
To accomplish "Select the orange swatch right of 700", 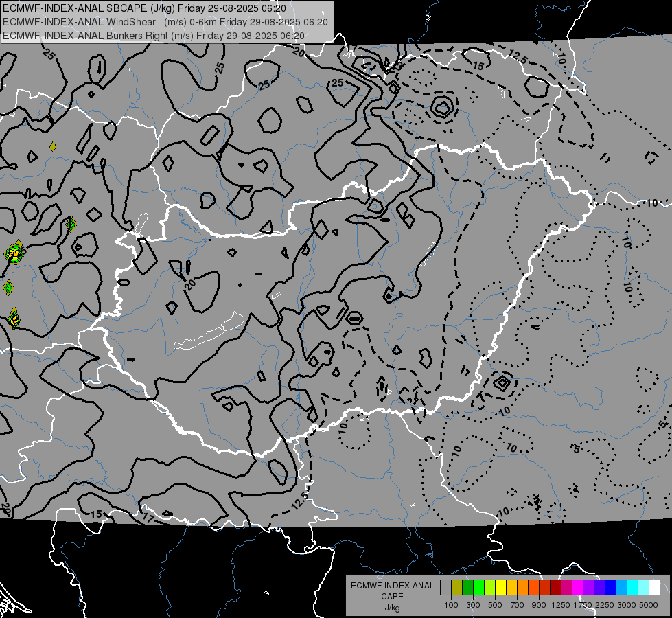I will point(522,588).
